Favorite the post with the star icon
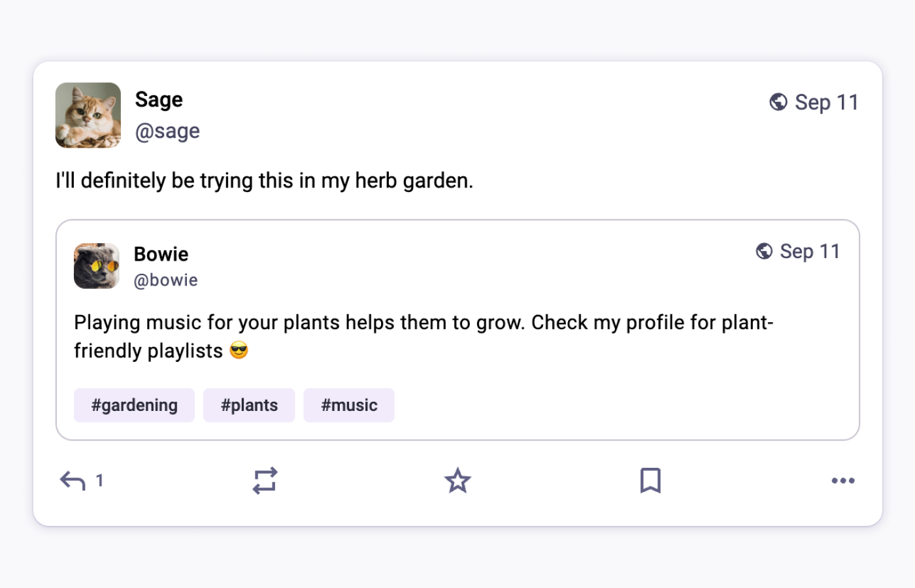This screenshot has width=915, height=588. pyautogui.click(x=457, y=480)
